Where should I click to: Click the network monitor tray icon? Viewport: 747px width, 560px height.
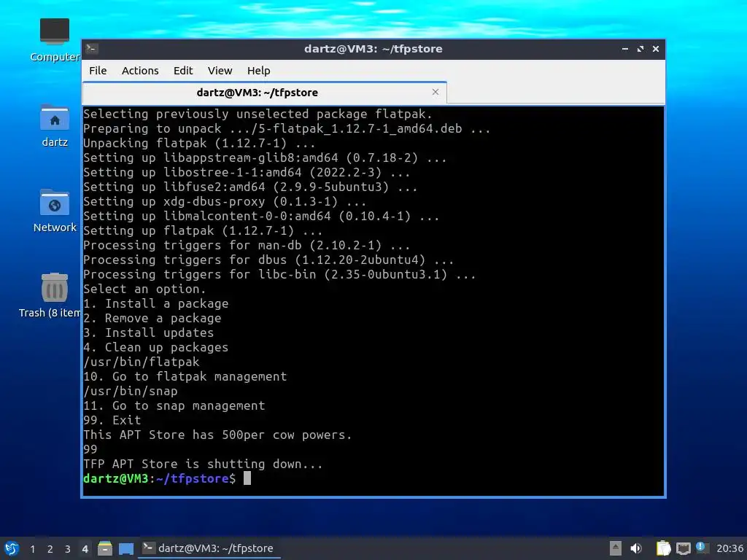pos(683,548)
